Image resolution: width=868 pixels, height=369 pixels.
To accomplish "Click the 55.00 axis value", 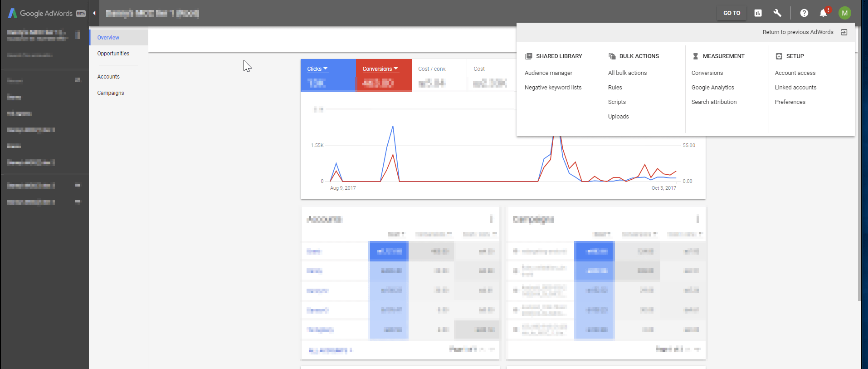I will coord(689,146).
